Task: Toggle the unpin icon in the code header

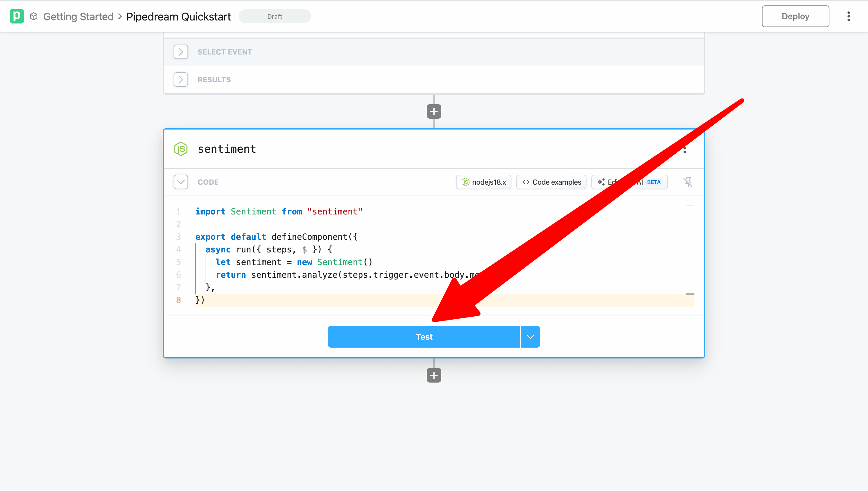Action: point(688,182)
